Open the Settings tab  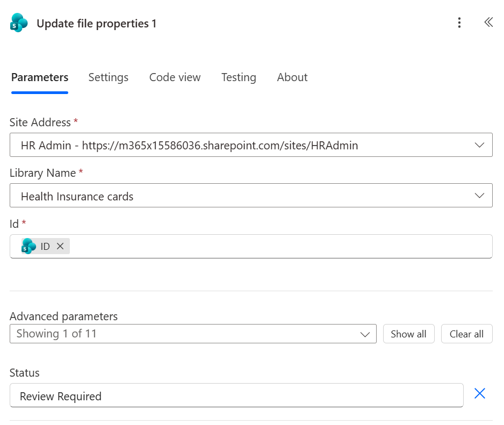pyautogui.click(x=109, y=77)
